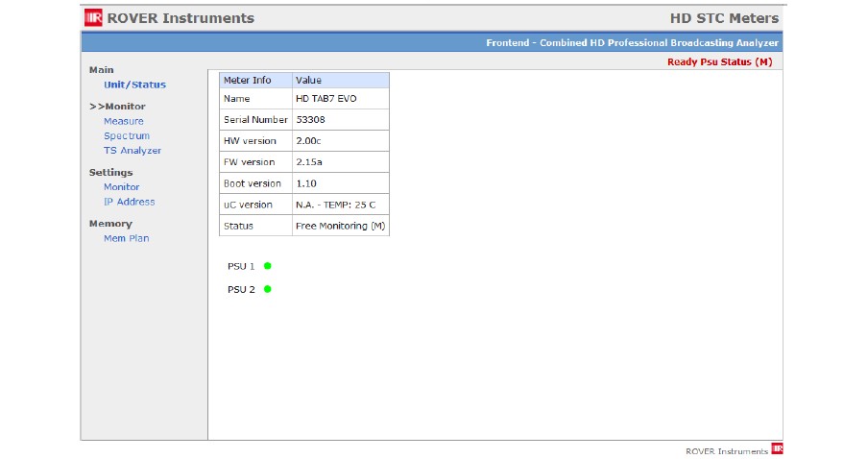
Task: Click the PSU 2 label
Action: [x=241, y=290]
